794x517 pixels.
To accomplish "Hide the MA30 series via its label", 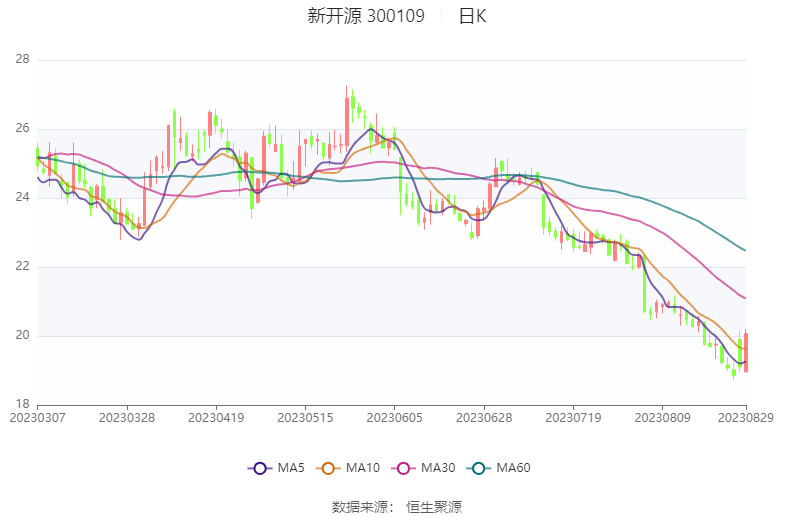I will (438, 468).
